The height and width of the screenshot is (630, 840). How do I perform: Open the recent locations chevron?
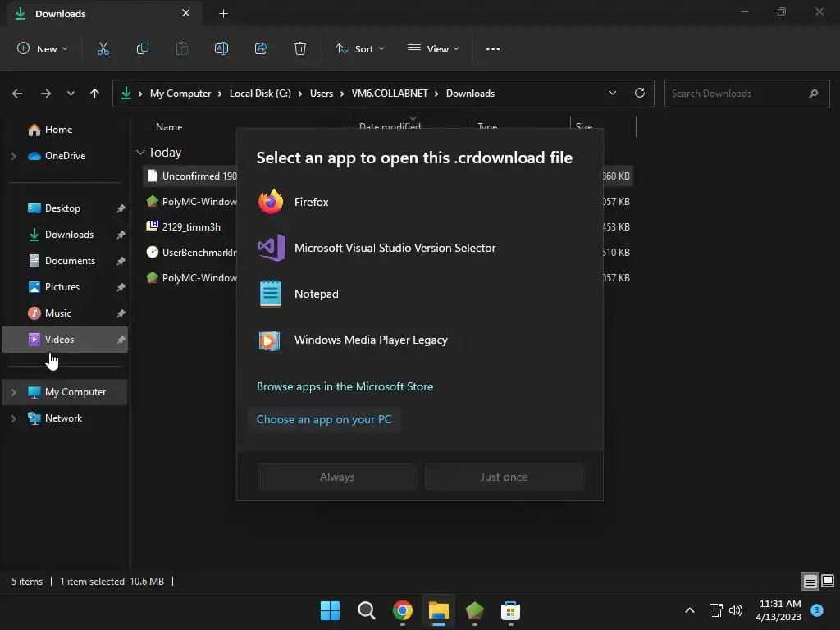point(71,94)
